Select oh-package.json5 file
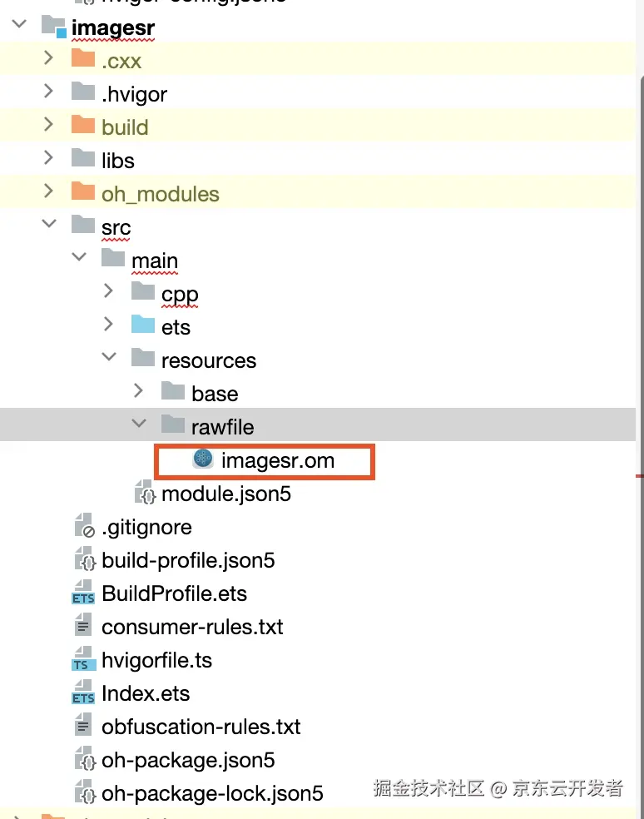 coord(188,760)
